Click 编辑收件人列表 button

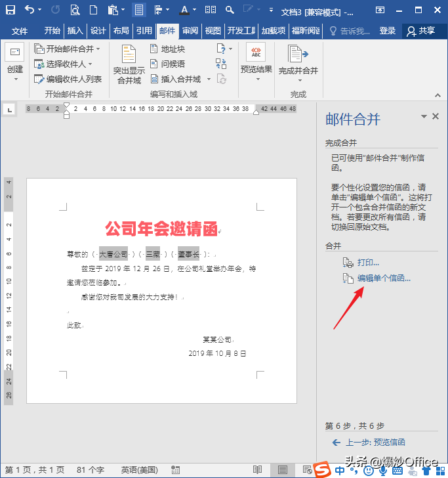[68, 79]
